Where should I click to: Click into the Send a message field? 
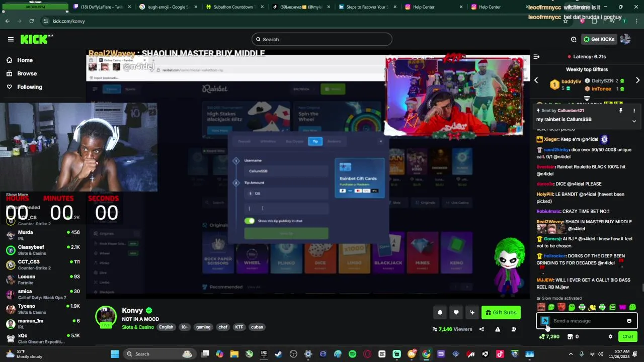tap(587, 321)
